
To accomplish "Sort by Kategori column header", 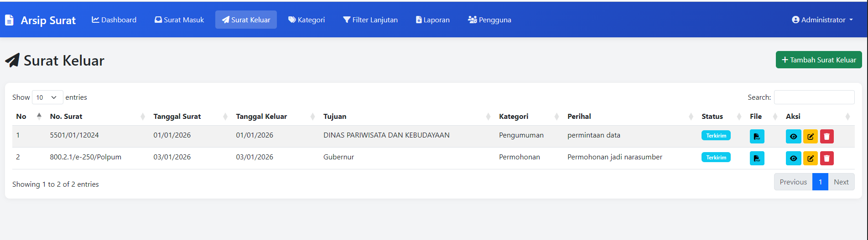I will [x=529, y=116].
